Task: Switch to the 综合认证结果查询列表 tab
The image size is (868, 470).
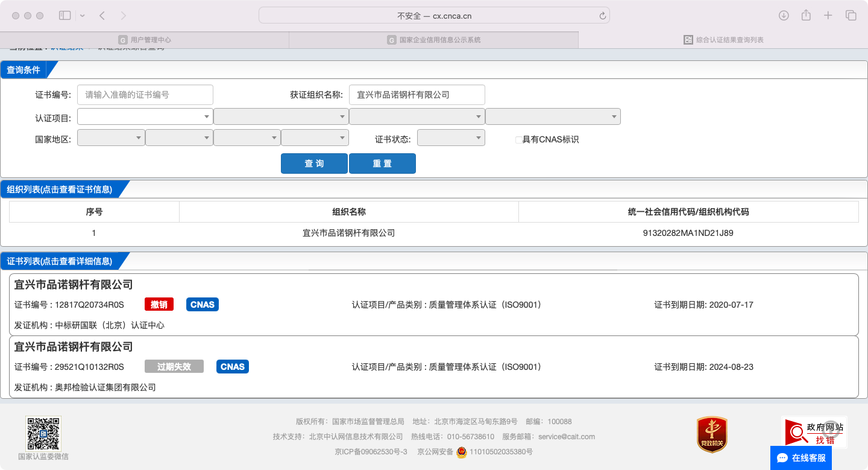Action: coord(723,40)
